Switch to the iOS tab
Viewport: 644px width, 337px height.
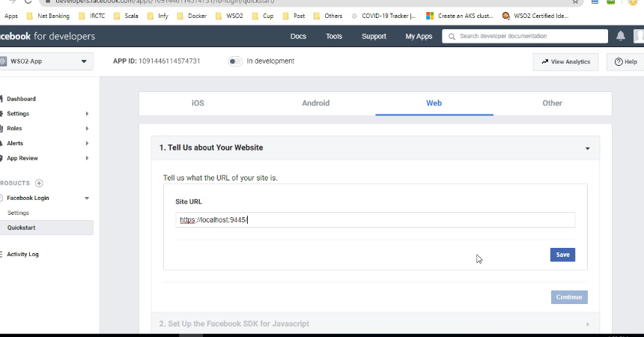198,103
